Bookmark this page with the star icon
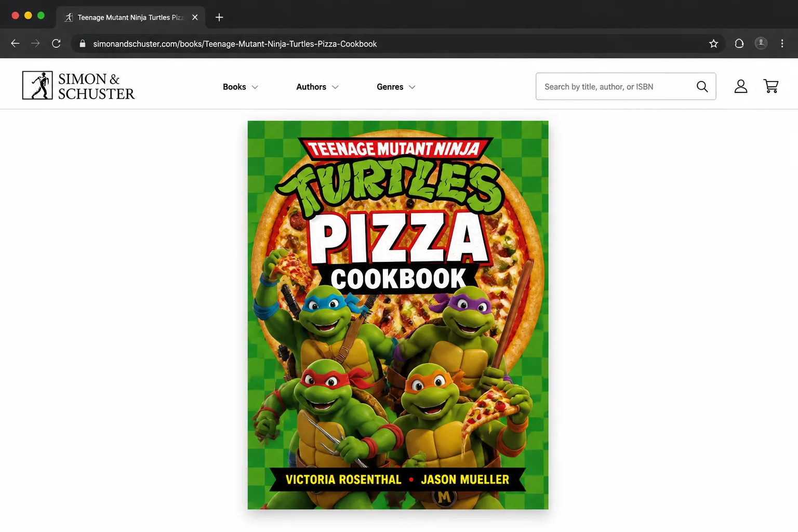This screenshot has height=532, width=798. click(713, 44)
